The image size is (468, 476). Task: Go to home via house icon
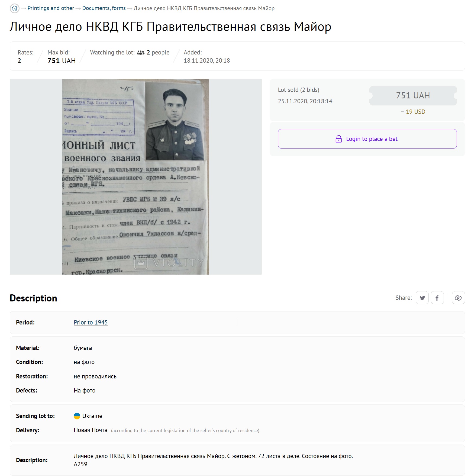point(15,8)
